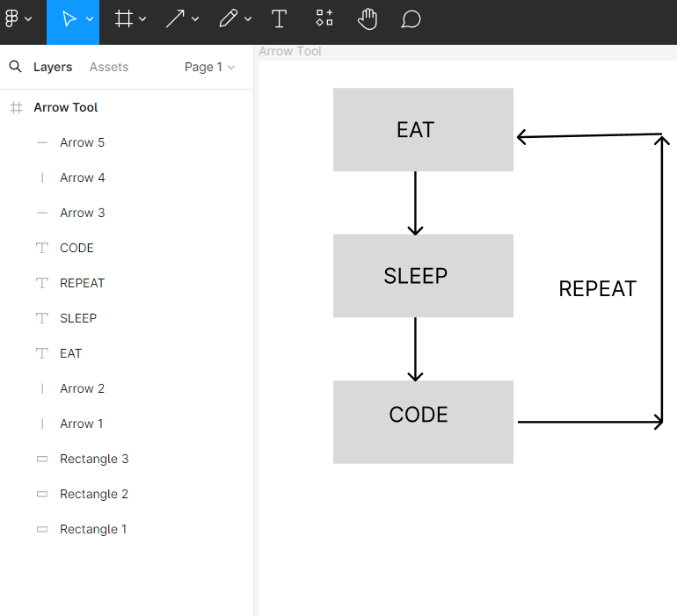Expand the Frame tool options chevron
This screenshot has width=677, height=616.
(x=142, y=19)
